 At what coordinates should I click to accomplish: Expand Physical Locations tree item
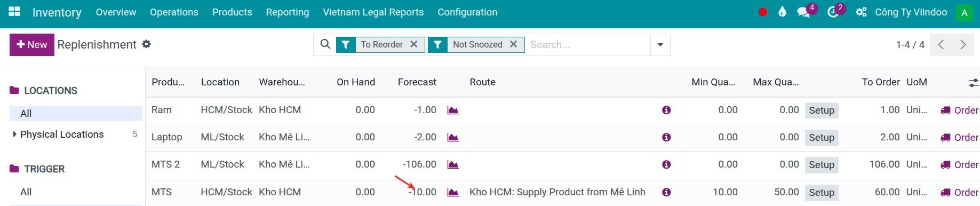pyautogui.click(x=14, y=134)
